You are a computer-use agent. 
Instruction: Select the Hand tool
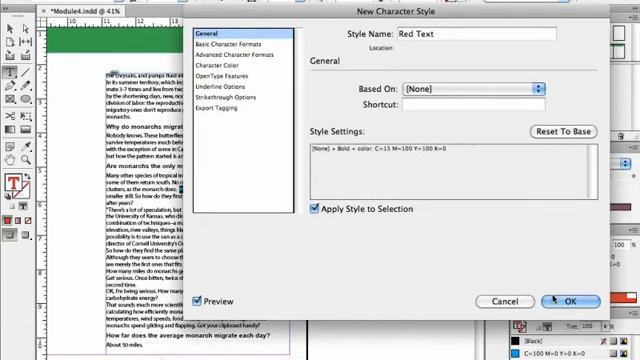point(10,160)
